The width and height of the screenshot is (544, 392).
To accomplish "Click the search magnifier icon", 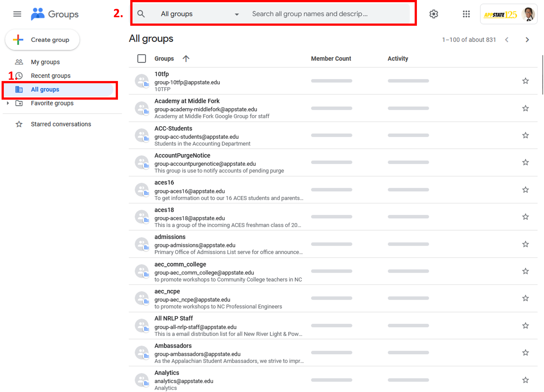I will click(141, 14).
